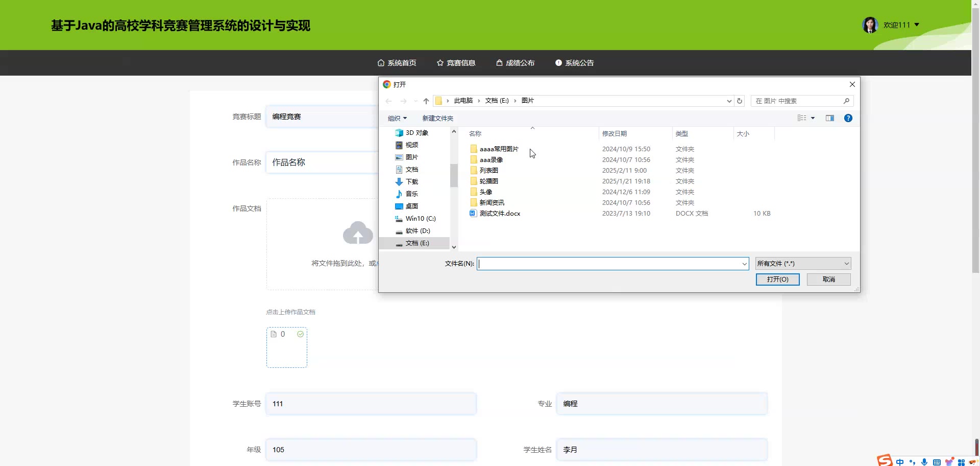Refresh the 图片 folder listing

pyautogui.click(x=740, y=101)
